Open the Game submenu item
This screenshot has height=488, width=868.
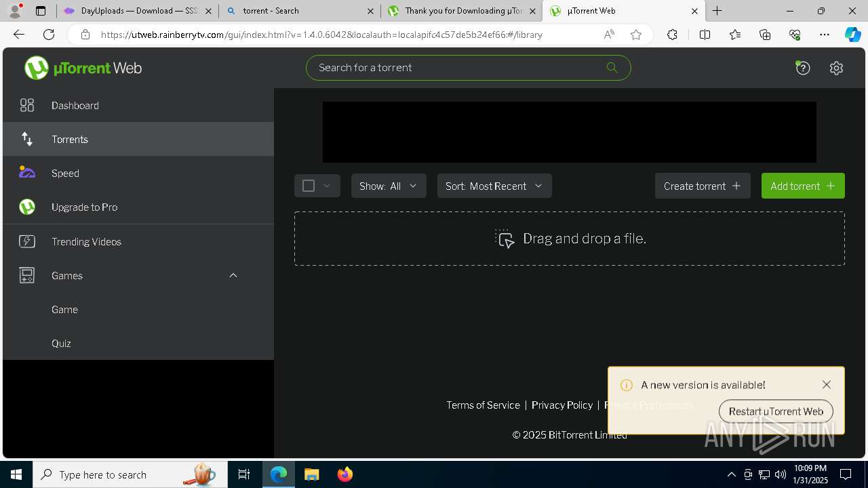coord(138,309)
